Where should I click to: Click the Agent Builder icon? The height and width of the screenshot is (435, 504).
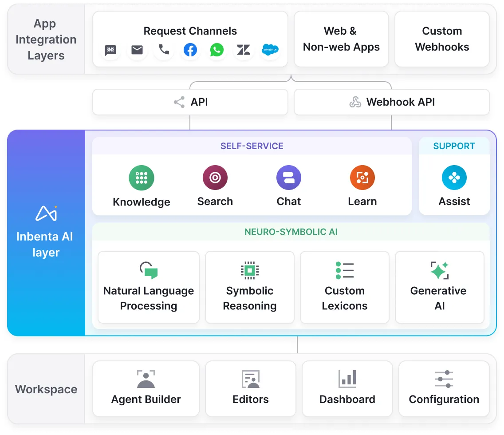tap(146, 379)
